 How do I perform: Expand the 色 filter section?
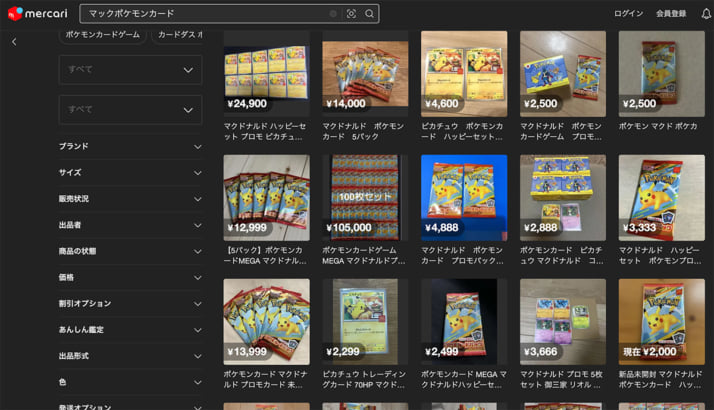coord(130,382)
